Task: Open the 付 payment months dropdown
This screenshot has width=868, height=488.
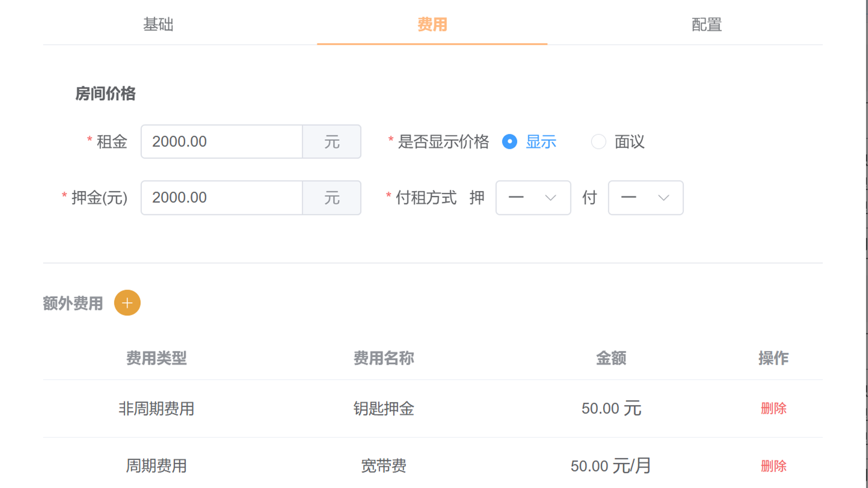Action: pyautogui.click(x=645, y=198)
